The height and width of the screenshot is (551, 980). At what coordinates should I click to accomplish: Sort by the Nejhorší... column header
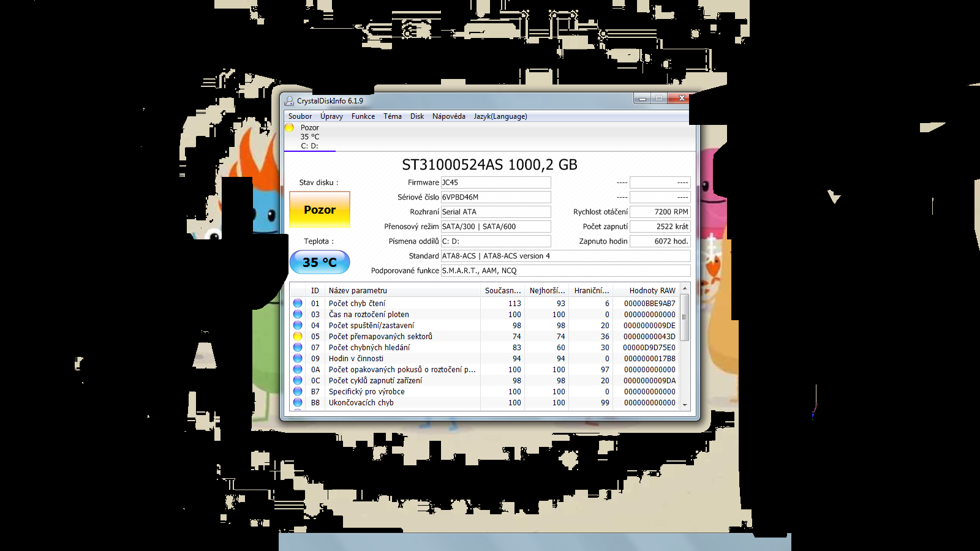pyautogui.click(x=547, y=291)
